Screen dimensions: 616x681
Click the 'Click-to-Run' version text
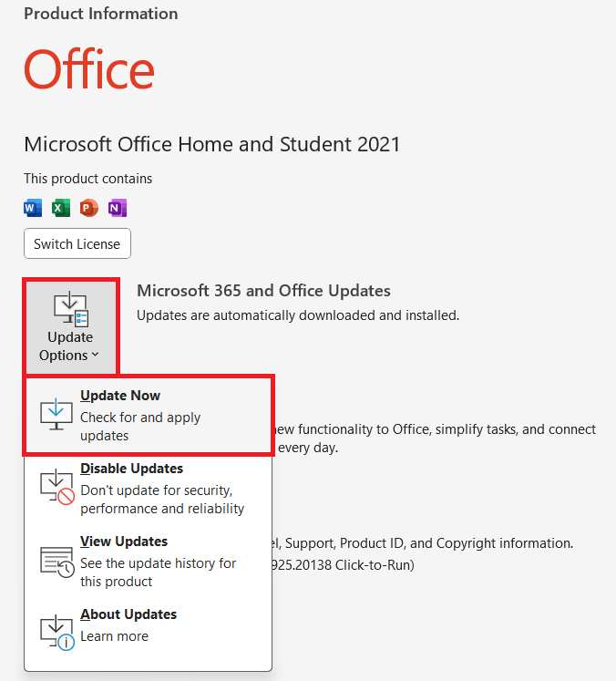[x=375, y=565]
